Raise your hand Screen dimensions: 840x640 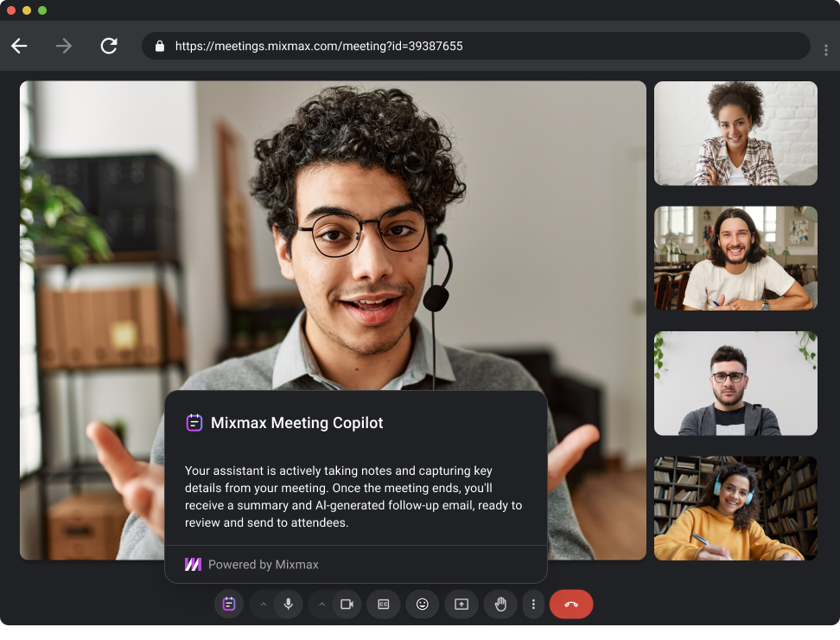pos(500,604)
